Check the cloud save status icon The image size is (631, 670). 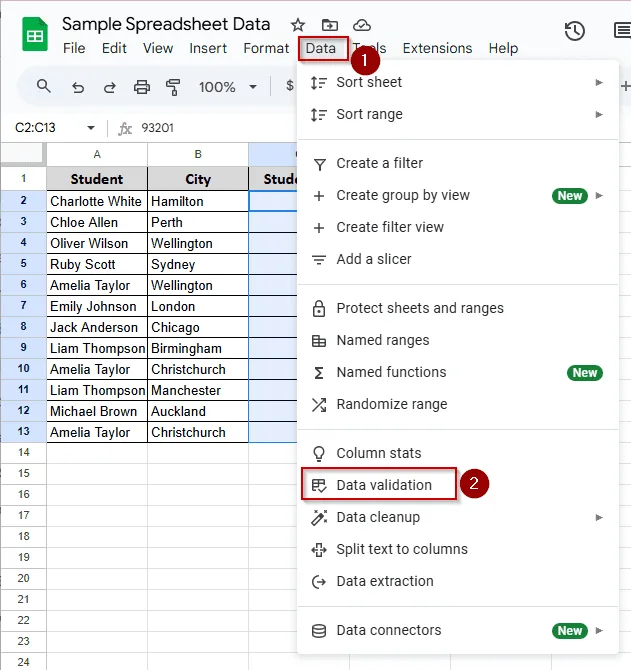pyautogui.click(x=361, y=25)
